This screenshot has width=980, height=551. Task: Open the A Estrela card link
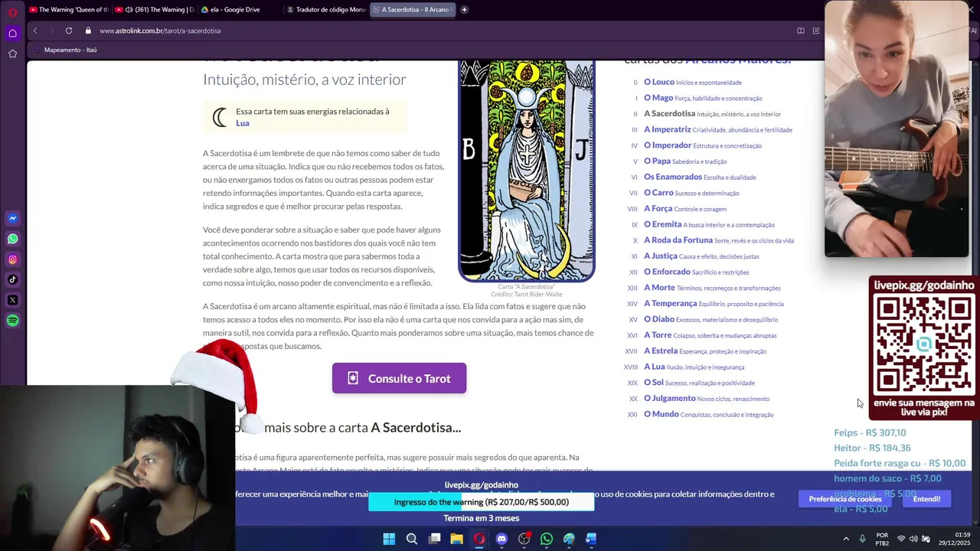pos(661,350)
